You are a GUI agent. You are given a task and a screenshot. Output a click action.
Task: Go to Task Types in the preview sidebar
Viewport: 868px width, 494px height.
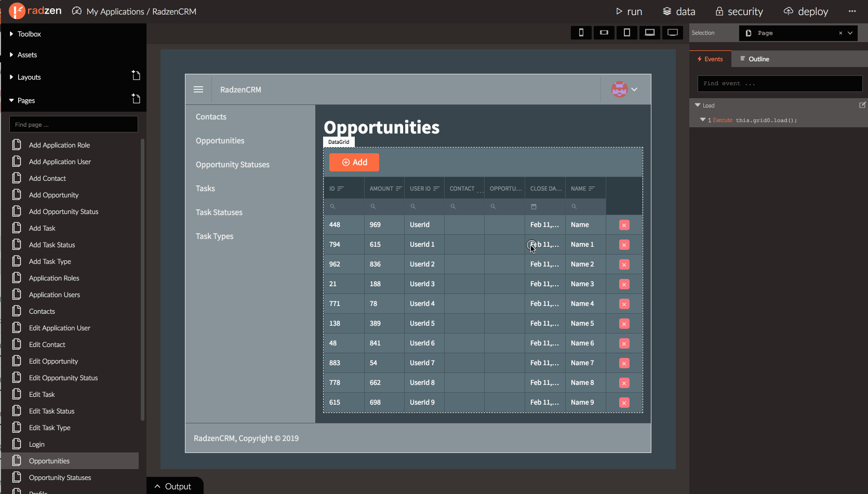pyautogui.click(x=215, y=236)
